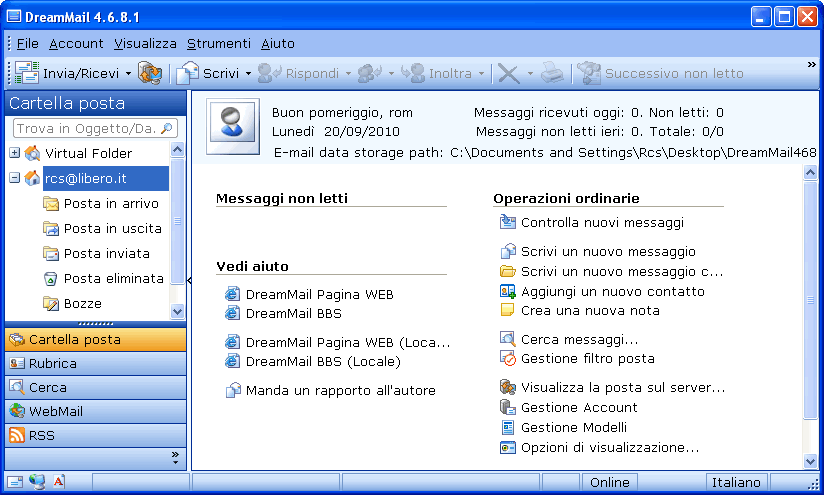
Task: Open the Strumenti menu
Action: click(x=219, y=44)
